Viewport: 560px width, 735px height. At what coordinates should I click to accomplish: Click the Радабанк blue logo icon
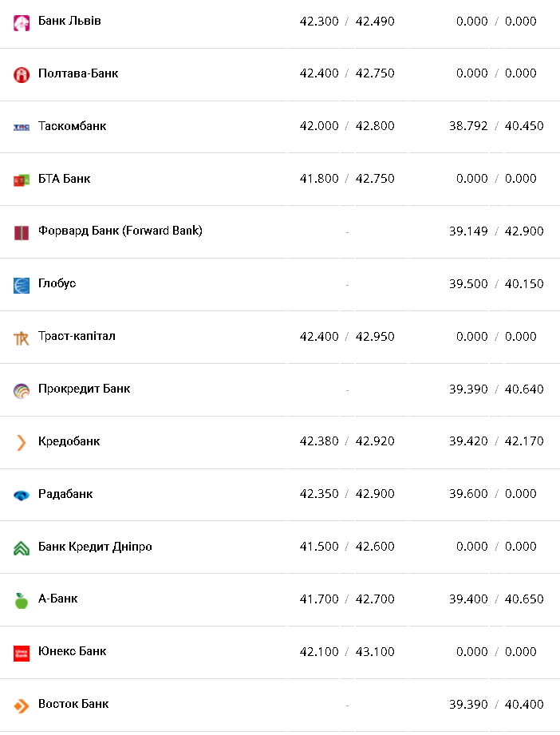click(22, 495)
